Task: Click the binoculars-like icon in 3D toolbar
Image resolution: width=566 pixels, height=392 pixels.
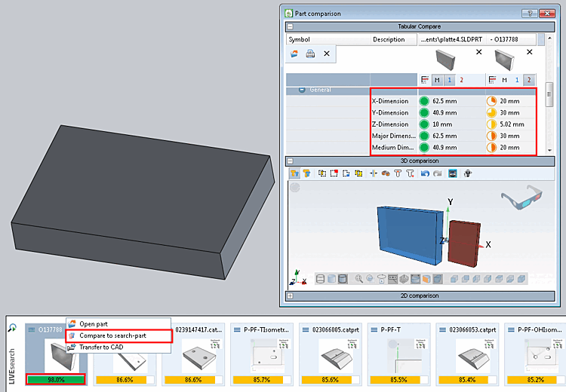Action: click(x=386, y=173)
